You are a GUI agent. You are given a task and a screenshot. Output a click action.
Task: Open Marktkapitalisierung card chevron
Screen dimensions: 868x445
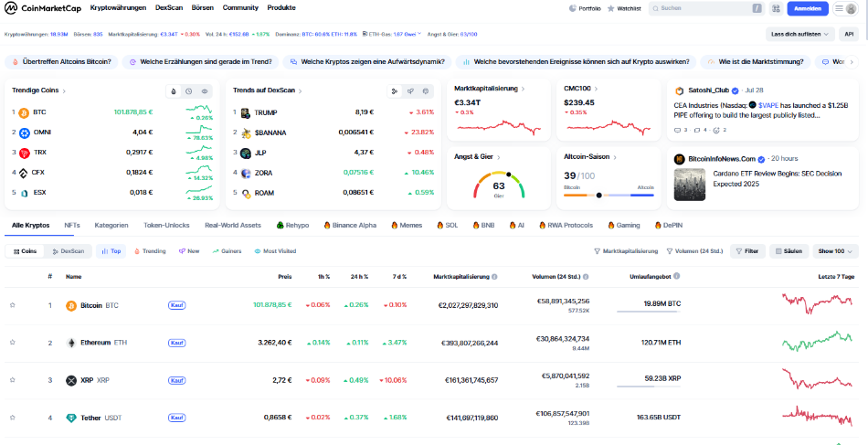click(524, 89)
